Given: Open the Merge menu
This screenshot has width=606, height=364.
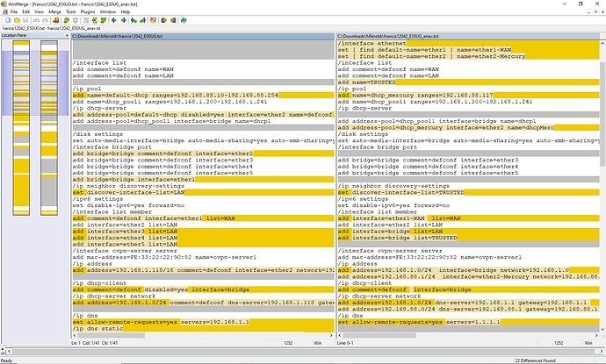Looking at the screenshot, I should [55, 11].
